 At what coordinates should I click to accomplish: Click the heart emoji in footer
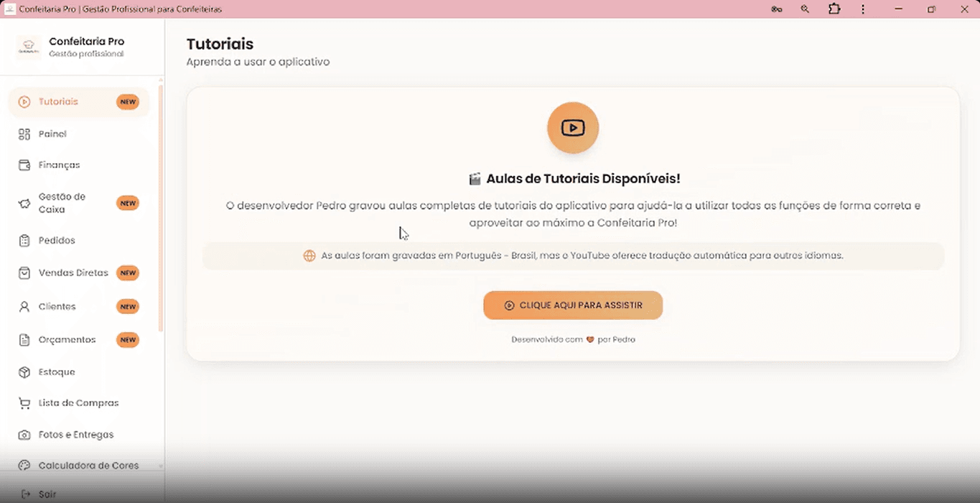[x=590, y=340]
